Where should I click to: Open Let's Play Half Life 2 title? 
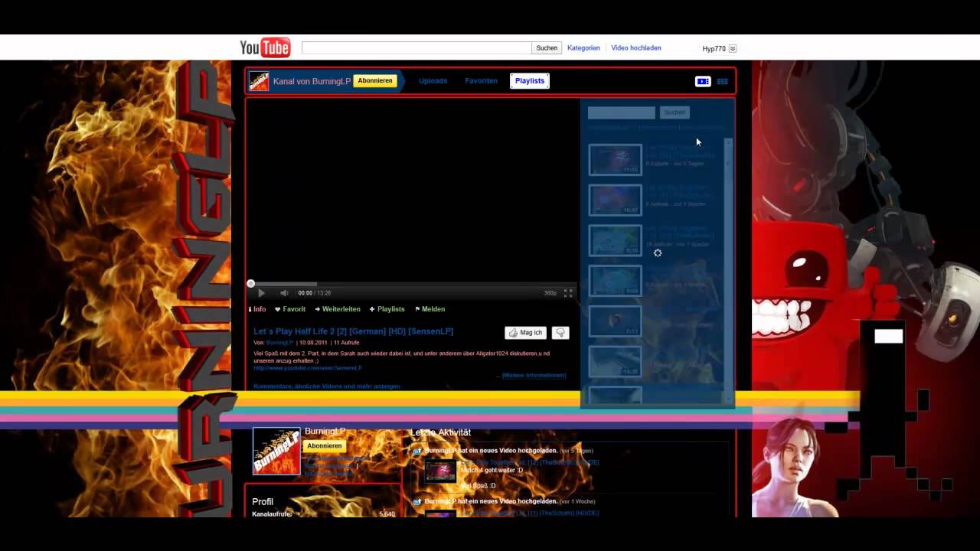353,331
